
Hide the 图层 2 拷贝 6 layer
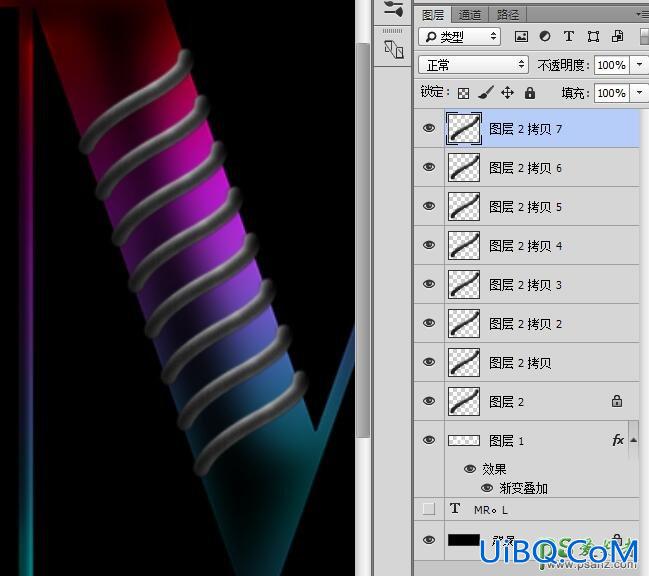click(x=429, y=167)
